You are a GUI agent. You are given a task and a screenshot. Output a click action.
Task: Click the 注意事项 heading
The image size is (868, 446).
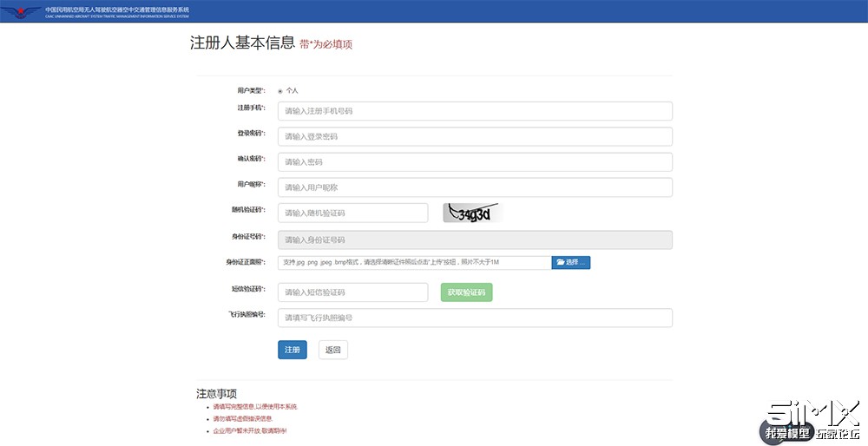tap(216, 394)
